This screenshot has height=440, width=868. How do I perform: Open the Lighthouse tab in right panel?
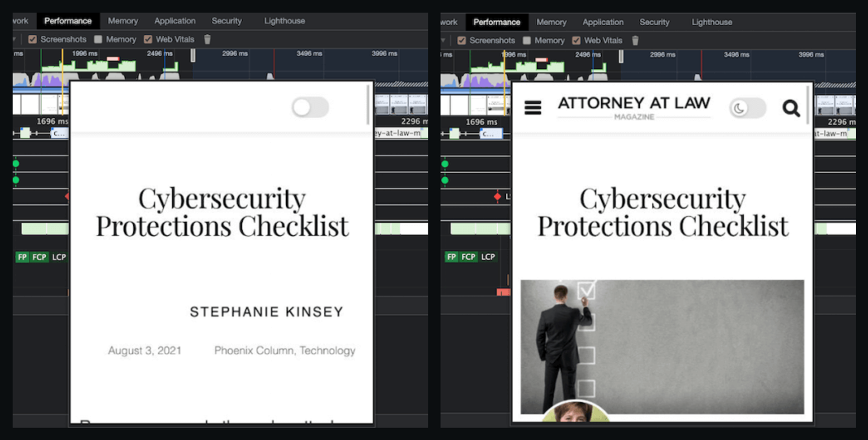pos(712,22)
